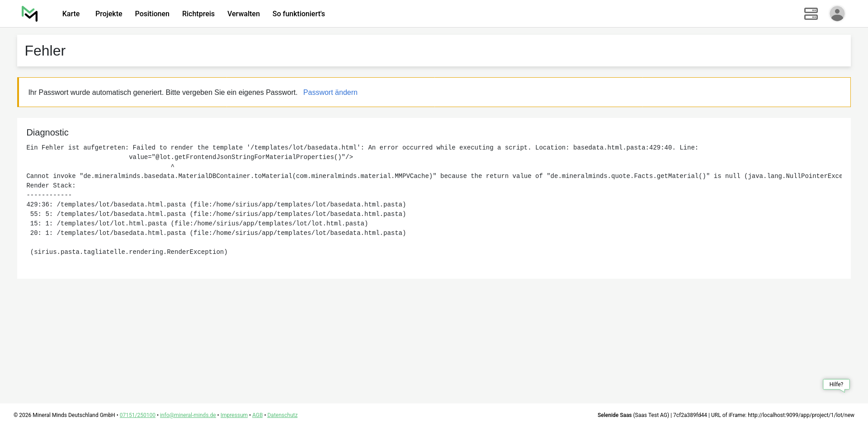Click the Fehler page heading
The height and width of the screenshot is (426, 868).
tap(45, 51)
